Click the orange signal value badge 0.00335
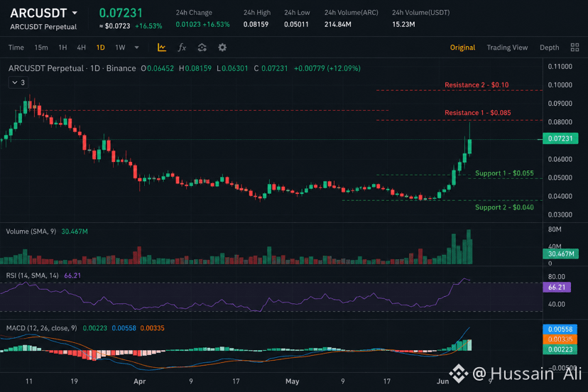 560,339
